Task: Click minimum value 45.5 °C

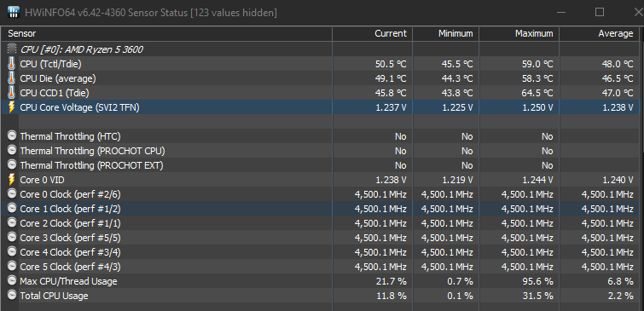Action: coord(456,64)
